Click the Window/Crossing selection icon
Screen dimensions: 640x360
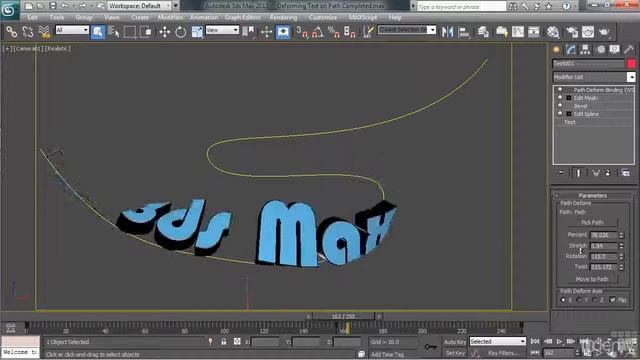(146, 32)
